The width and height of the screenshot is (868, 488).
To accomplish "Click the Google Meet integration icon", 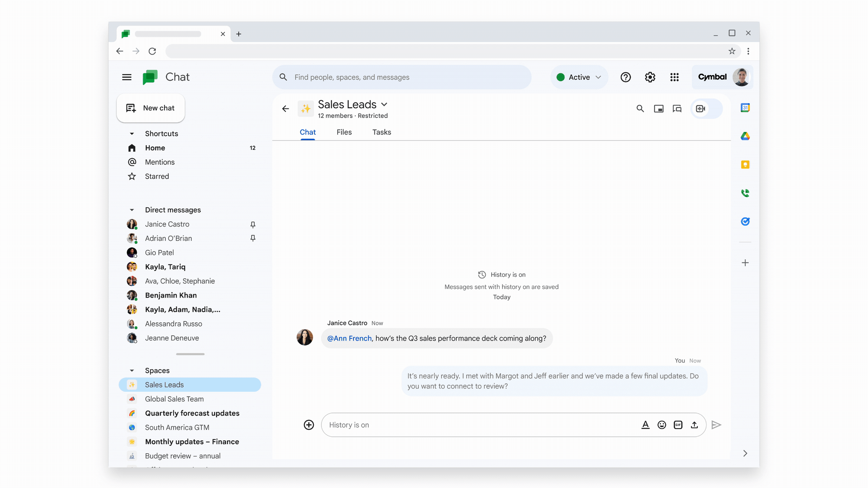I will pos(700,108).
